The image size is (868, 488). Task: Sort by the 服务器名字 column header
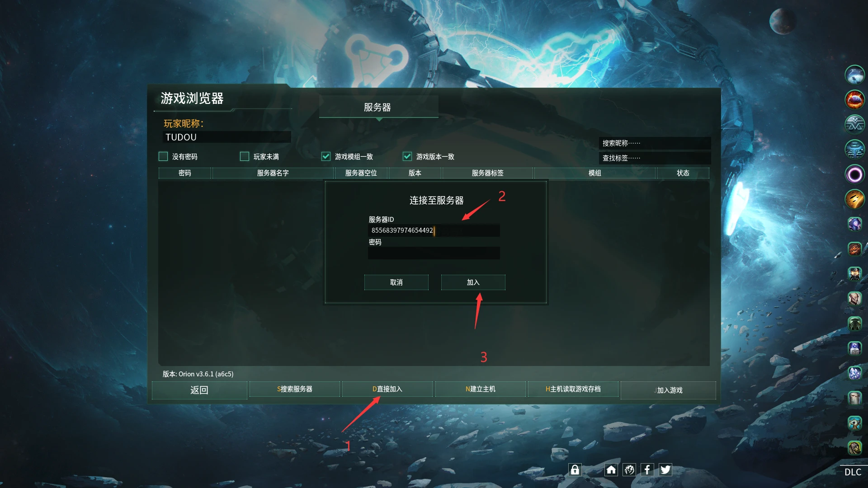point(273,173)
